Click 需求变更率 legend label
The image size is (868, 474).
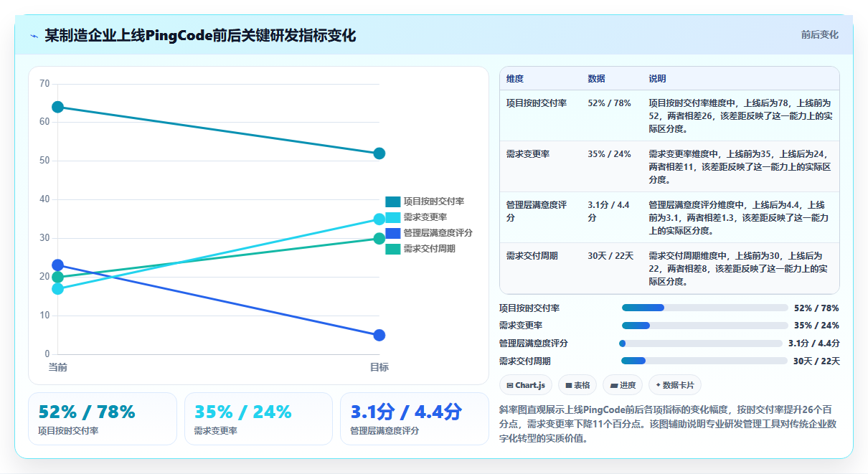coord(425,217)
